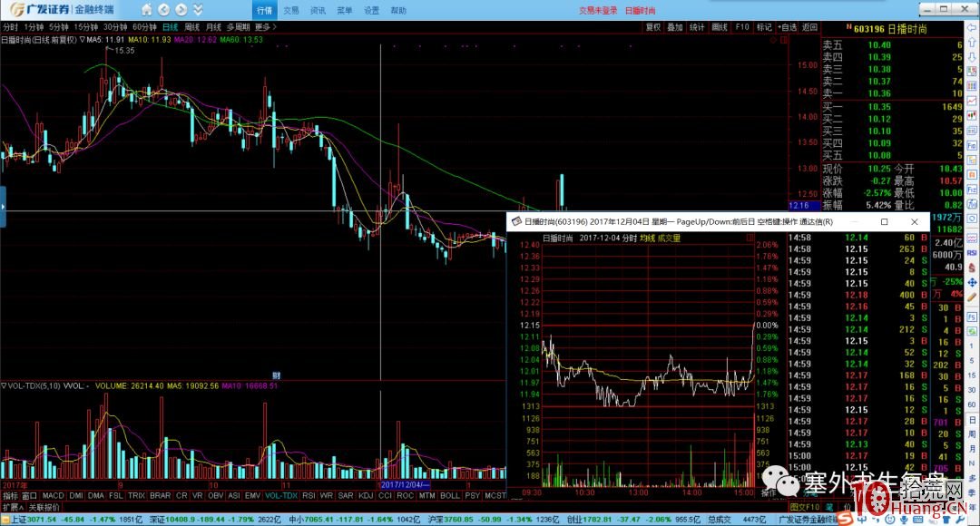This screenshot has width=980, height=526.
Task: Select the 60分钟 period
Action: [x=145, y=27]
